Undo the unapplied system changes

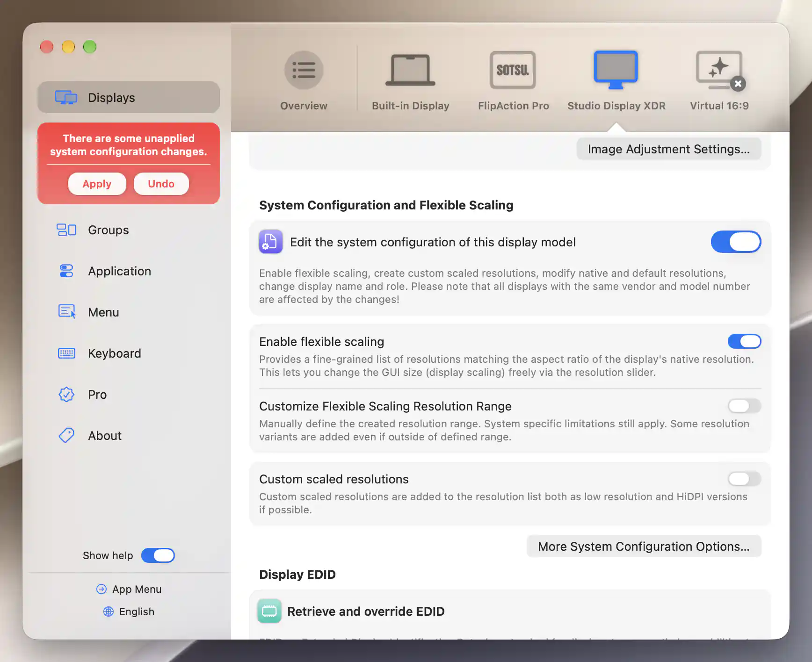pyautogui.click(x=161, y=184)
